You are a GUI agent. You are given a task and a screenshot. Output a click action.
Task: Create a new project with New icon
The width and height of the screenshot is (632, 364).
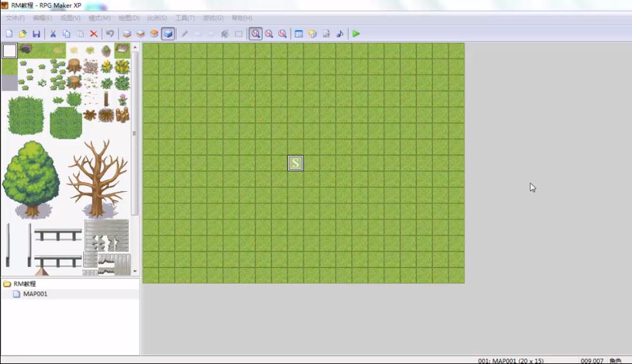pyautogui.click(x=9, y=34)
